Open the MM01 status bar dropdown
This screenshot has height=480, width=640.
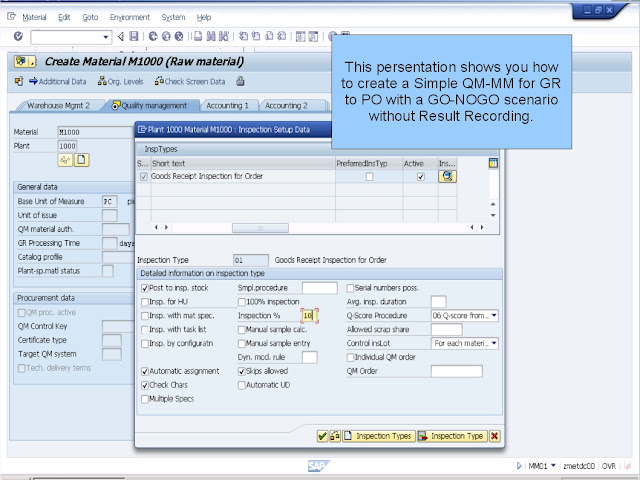pyautogui.click(x=553, y=465)
